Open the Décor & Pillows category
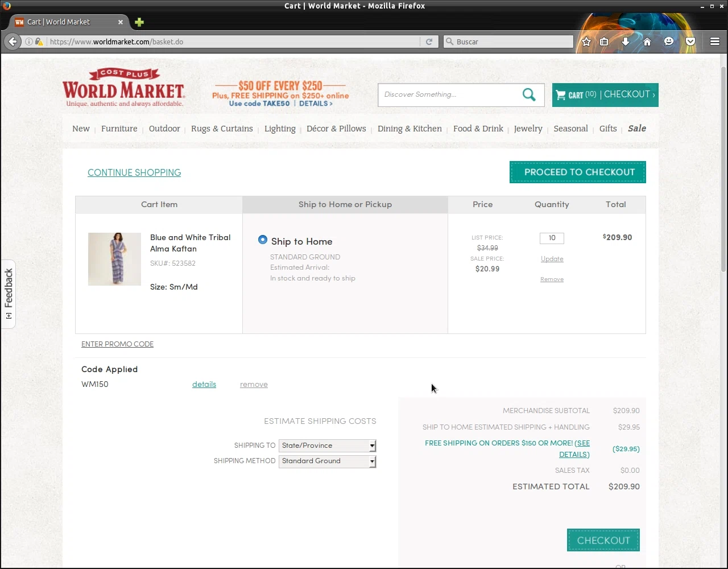 pos(336,129)
